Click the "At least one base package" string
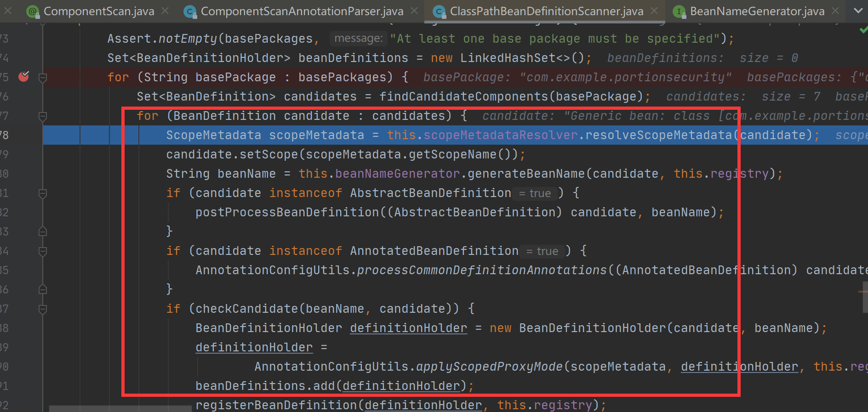868x412 pixels. 555,39
